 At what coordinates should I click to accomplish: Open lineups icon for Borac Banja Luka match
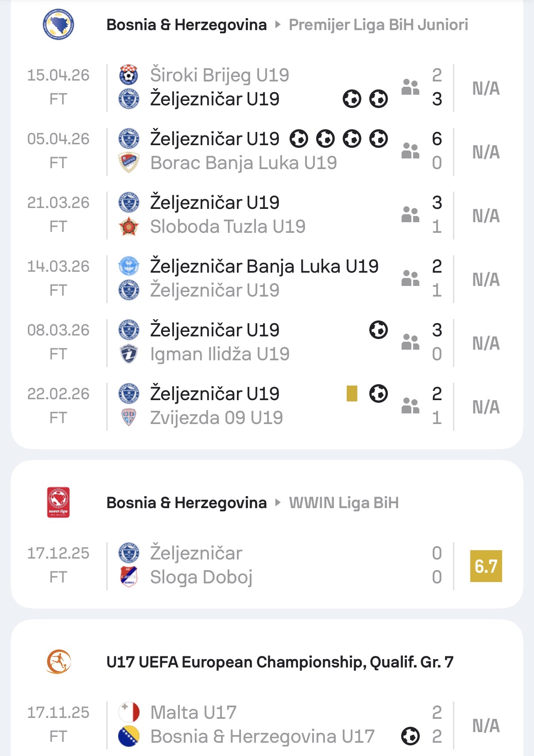point(410,151)
